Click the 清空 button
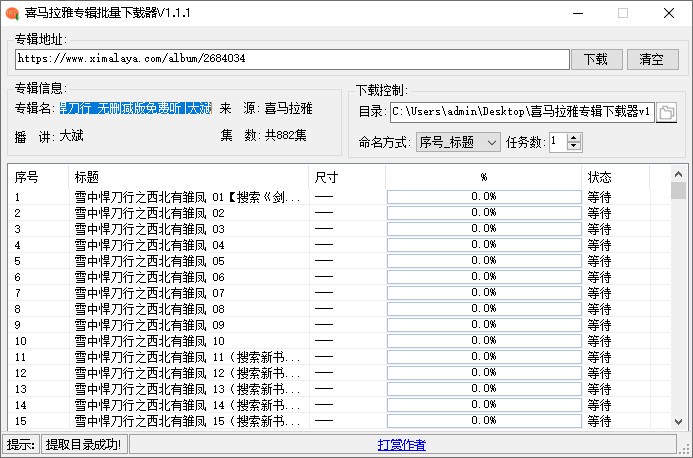 click(x=652, y=59)
